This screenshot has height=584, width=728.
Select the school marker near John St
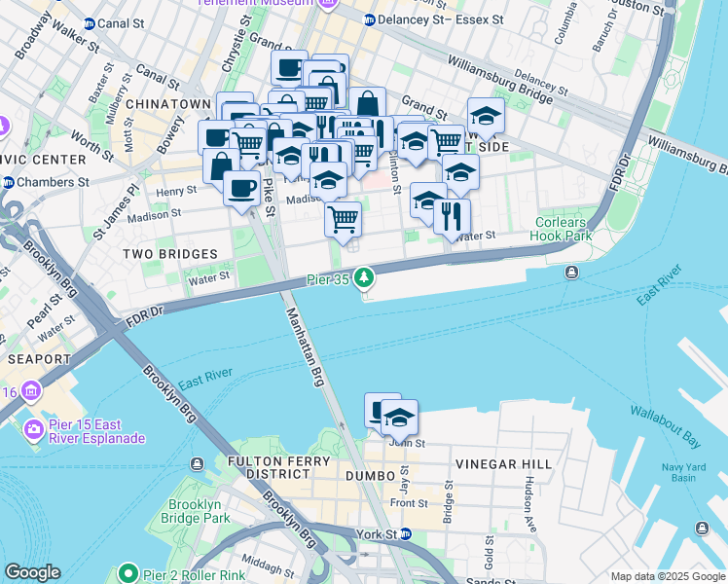399,418
